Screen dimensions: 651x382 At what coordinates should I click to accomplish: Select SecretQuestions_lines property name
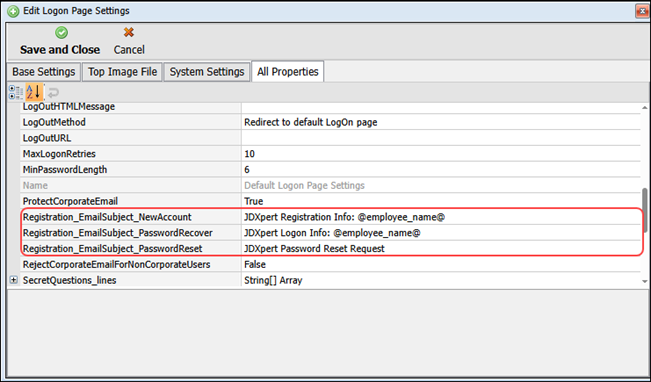[x=69, y=280]
